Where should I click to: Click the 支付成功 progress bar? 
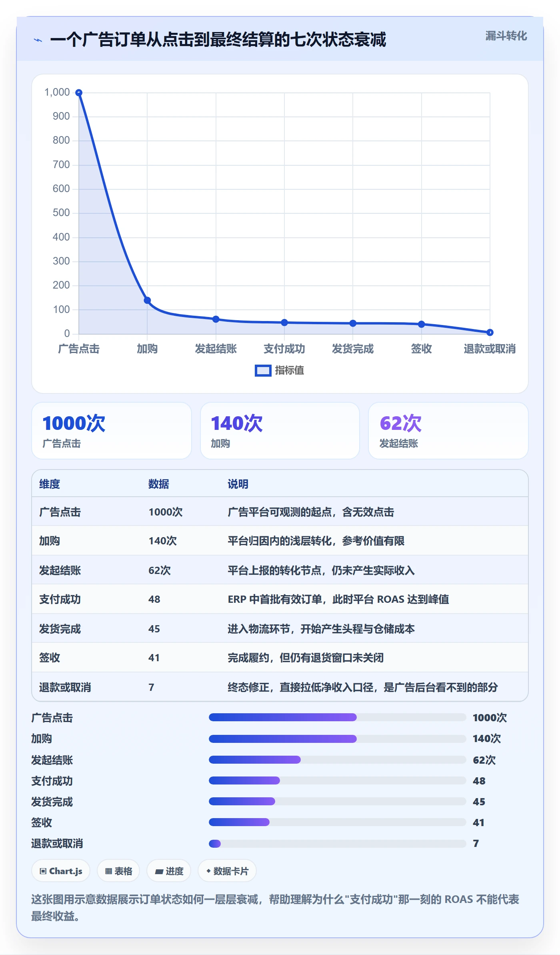[338, 780]
